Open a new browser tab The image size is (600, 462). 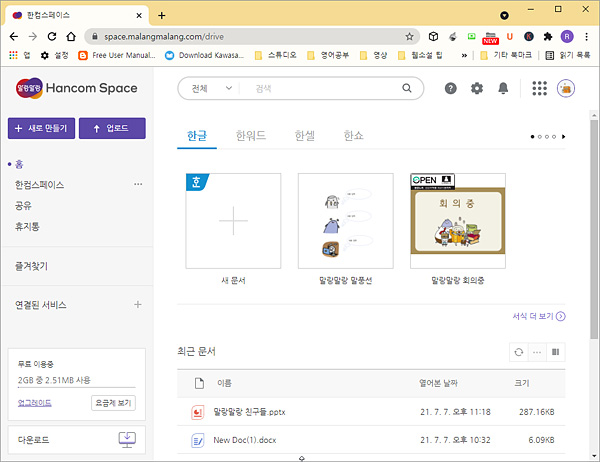tap(161, 15)
